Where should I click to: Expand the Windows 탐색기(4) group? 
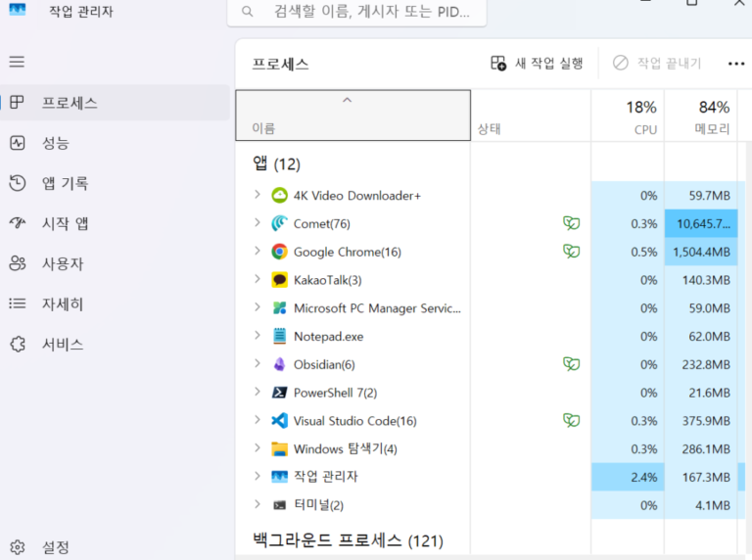click(258, 447)
